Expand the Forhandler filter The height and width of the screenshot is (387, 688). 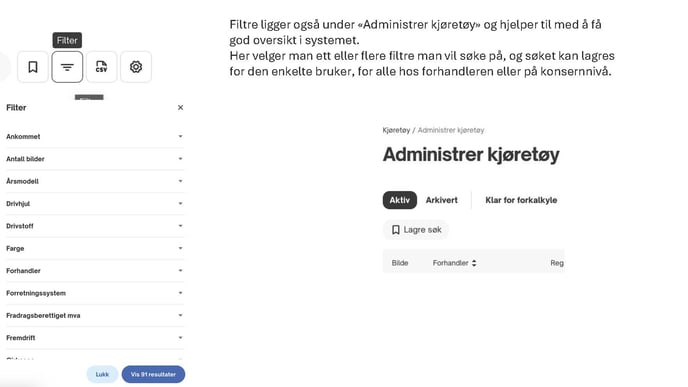click(x=95, y=271)
